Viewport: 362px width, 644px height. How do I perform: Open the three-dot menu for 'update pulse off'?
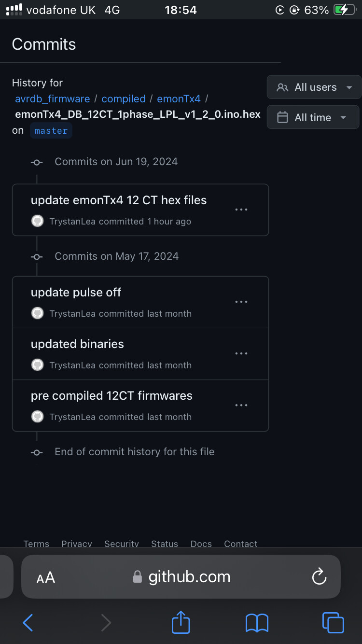coord(241,302)
